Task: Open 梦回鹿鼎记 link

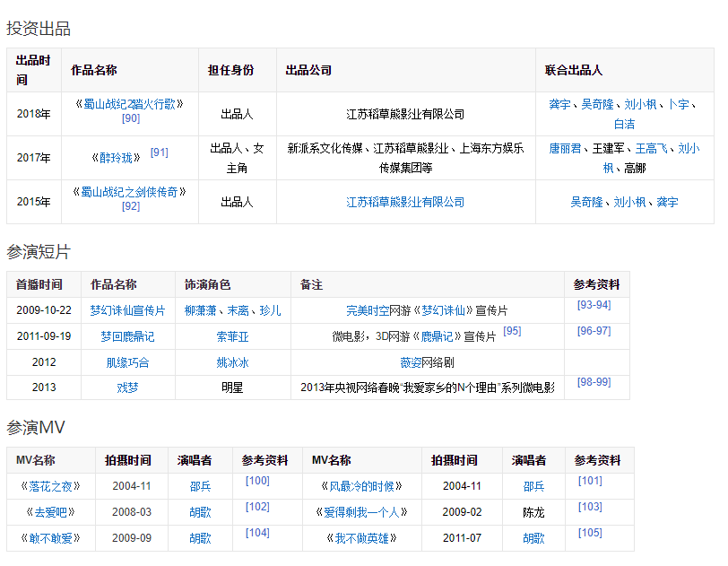Action: click(127, 336)
